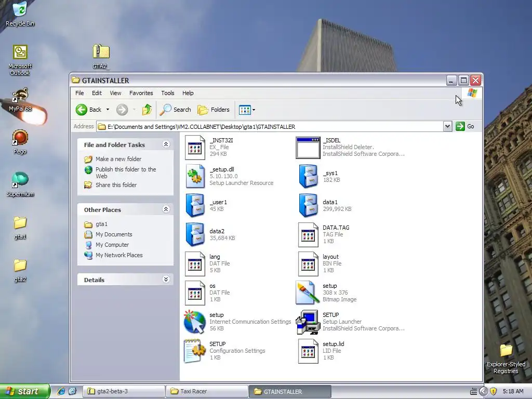Click the Start button

click(x=25, y=391)
